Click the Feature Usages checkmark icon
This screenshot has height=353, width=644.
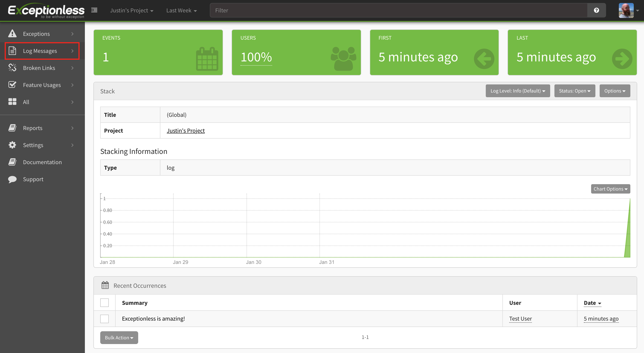click(x=12, y=85)
